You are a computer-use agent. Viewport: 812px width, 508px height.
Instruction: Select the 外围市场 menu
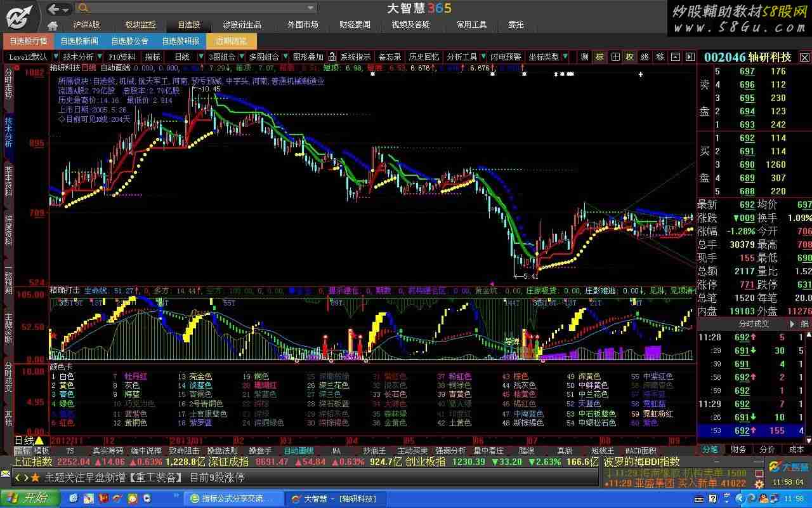coord(303,25)
